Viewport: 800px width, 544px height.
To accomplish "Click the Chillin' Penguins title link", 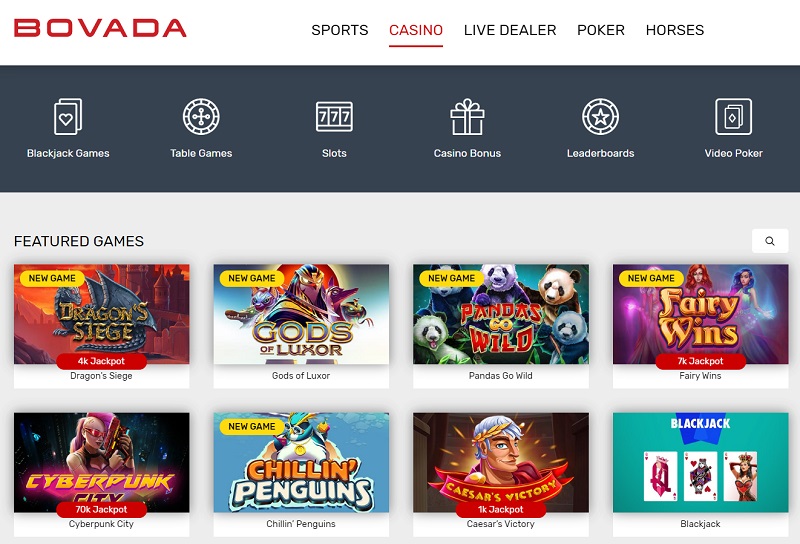I will click(301, 524).
